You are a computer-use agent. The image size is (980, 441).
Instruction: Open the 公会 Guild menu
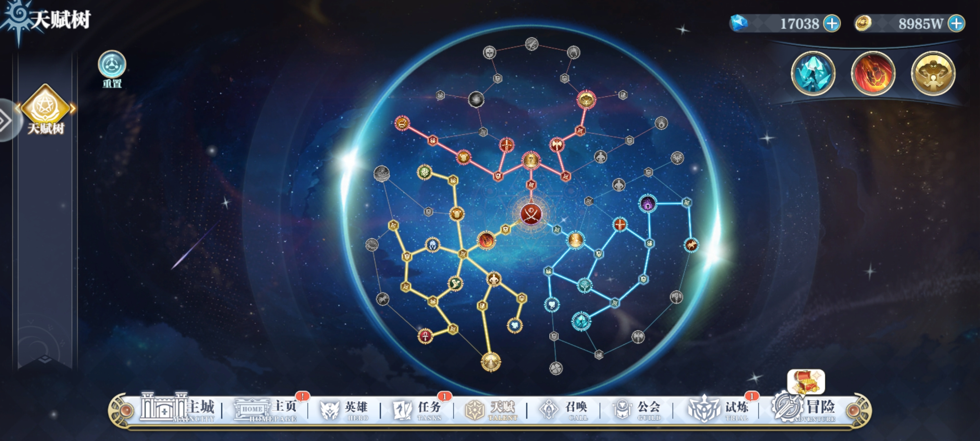pos(637,410)
